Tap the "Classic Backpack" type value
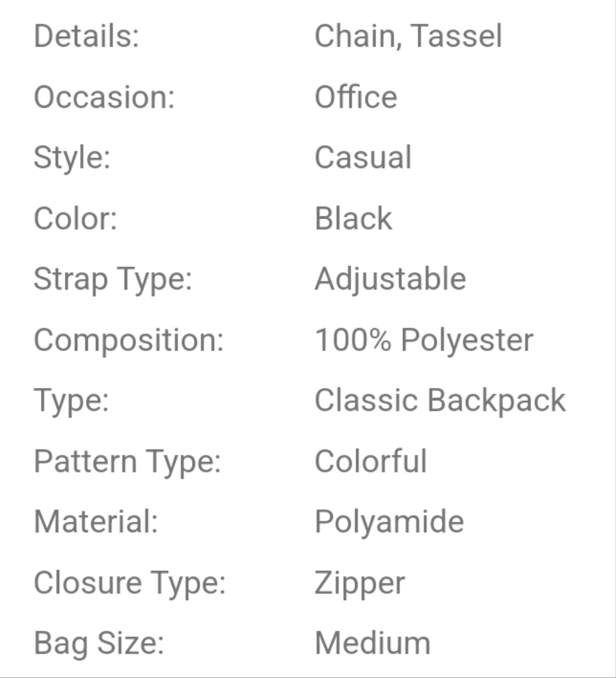The width and height of the screenshot is (616, 678). (440, 400)
